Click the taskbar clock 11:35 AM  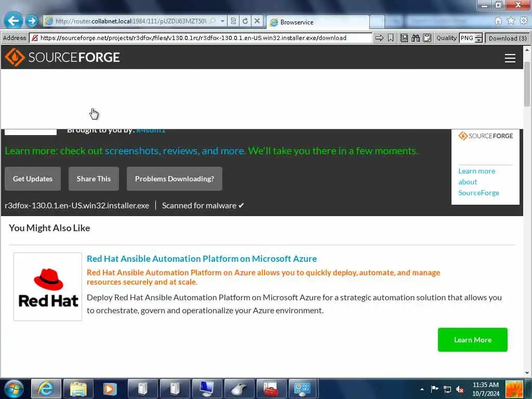pyautogui.click(x=486, y=385)
